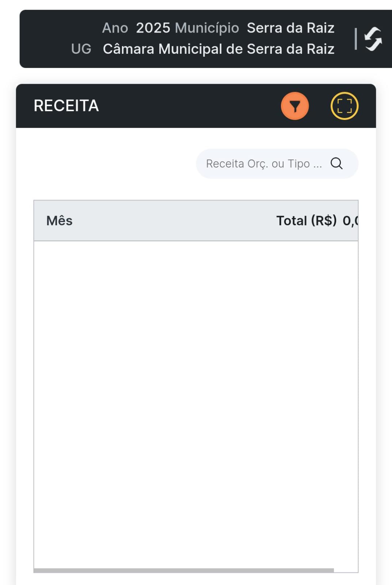Click the empty track at scrollbar's right end
The image size is (392, 585).
[346, 570]
